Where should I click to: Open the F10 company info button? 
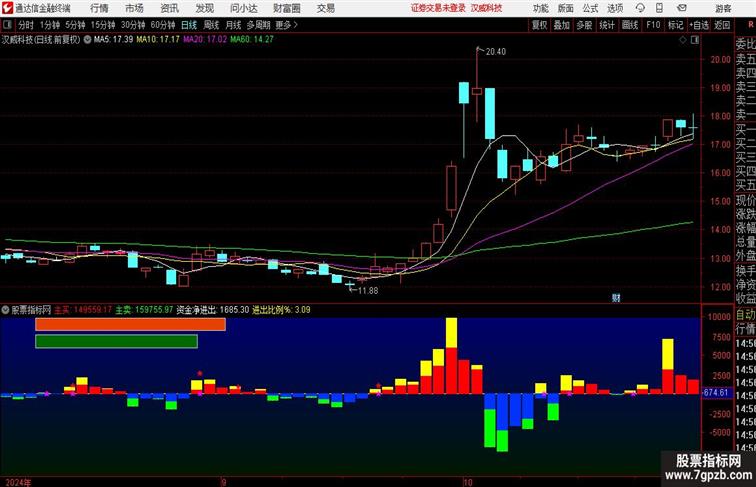(653, 25)
